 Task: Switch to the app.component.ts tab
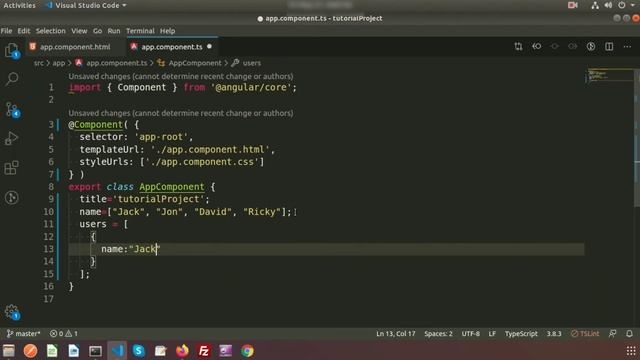tap(172, 47)
